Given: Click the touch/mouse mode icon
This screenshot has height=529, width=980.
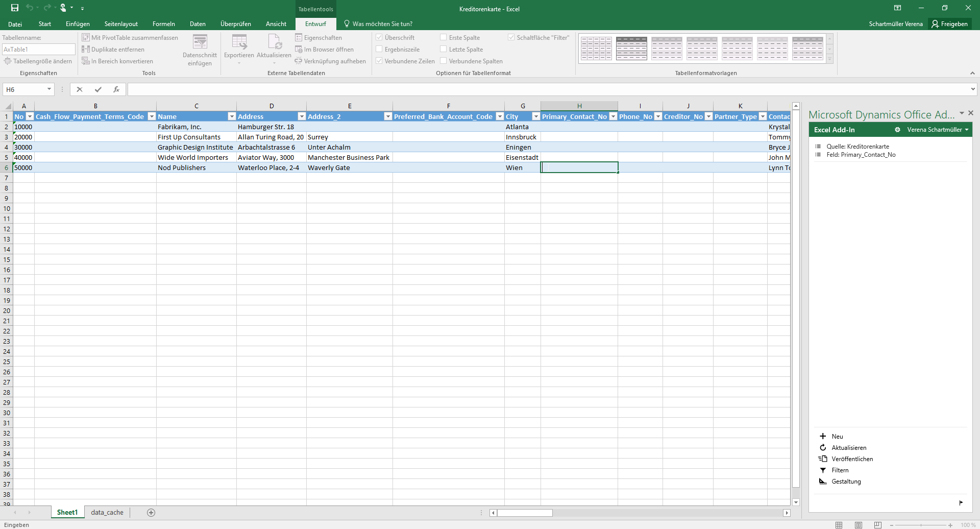Looking at the screenshot, I should (63, 8).
